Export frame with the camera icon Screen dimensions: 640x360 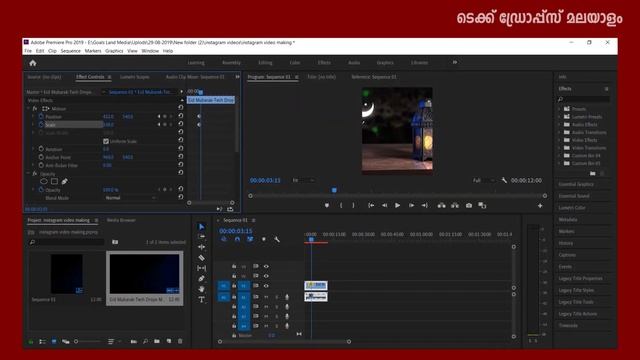tap(469, 205)
